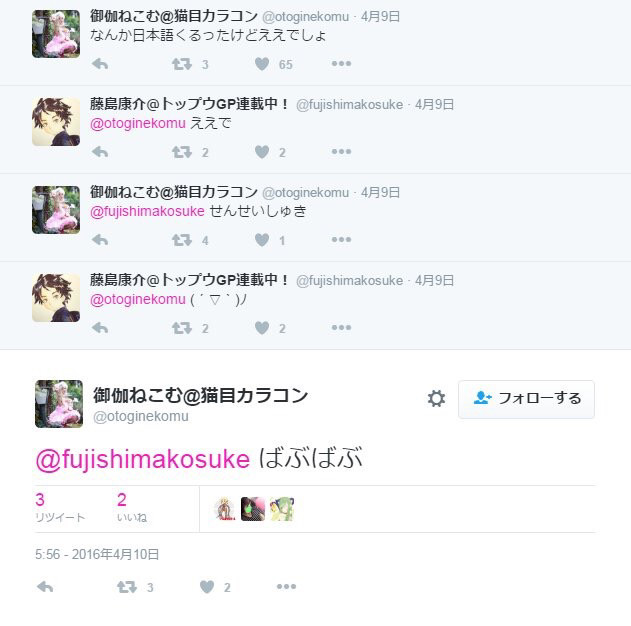The height and width of the screenshot is (626, 631).
Task: Reply to the ( ´ ▽ ` )ﾉ tweet
Action: point(100,327)
